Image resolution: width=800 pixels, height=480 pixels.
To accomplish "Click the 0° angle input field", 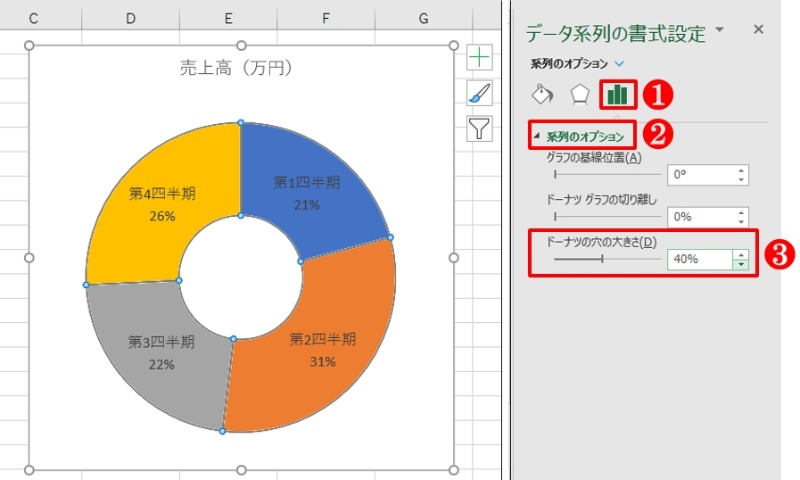I will coord(698,174).
